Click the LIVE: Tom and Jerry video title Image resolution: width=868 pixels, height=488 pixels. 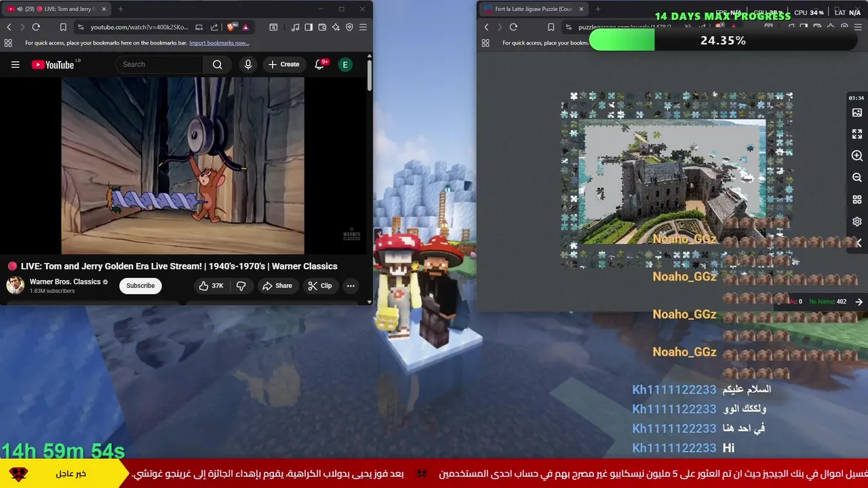click(179, 266)
